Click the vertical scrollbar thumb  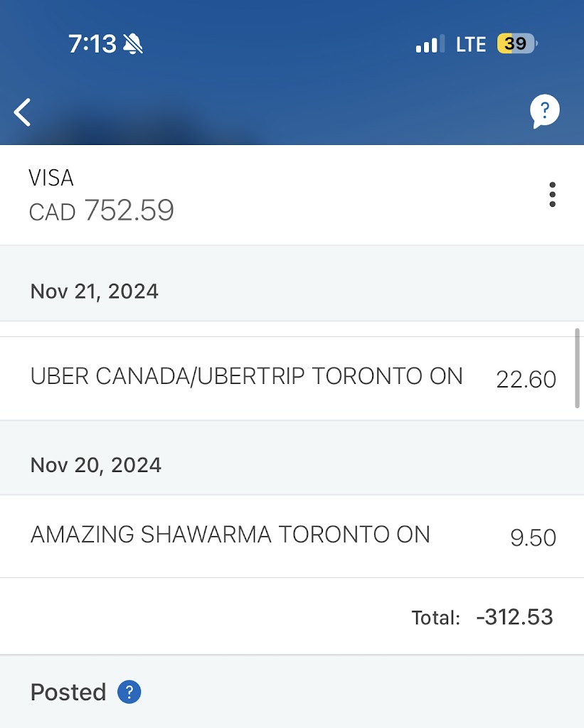[x=577, y=368]
